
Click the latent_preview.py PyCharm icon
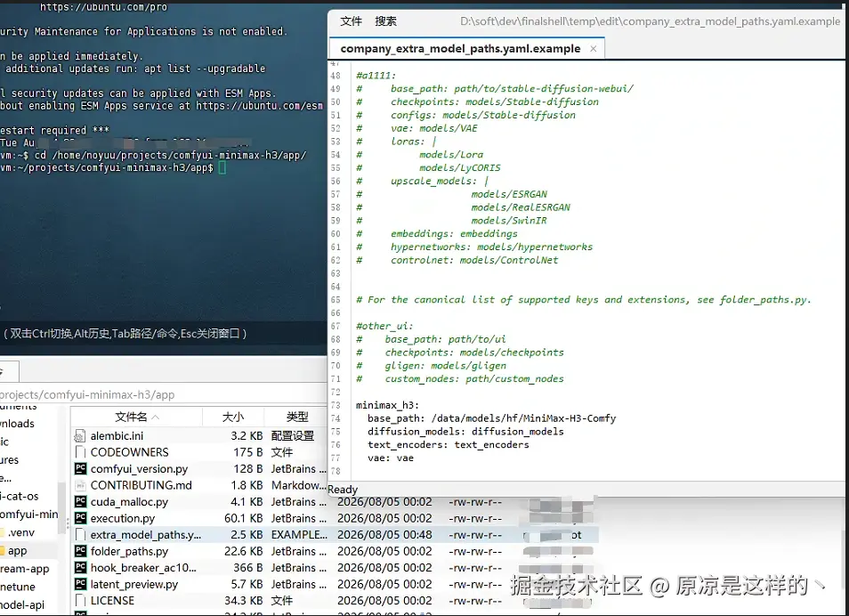pyautogui.click(x=80, y=584)
